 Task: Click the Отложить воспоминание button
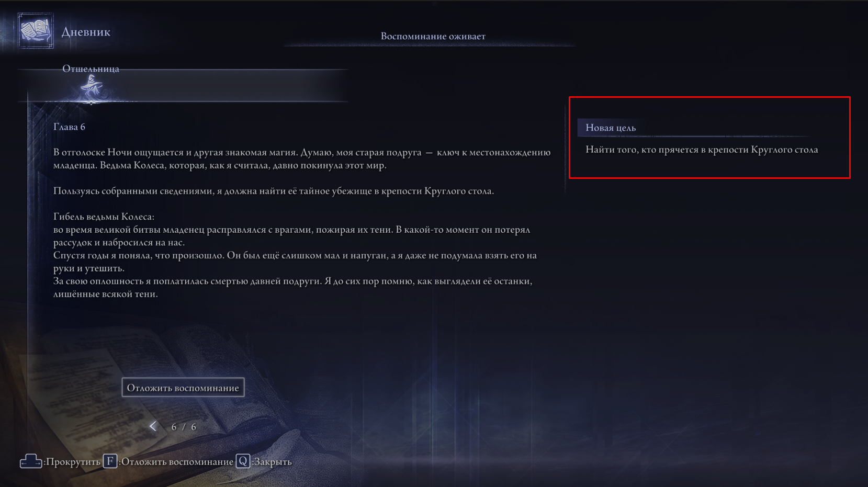pyautogui.click(x=183, y=388)
